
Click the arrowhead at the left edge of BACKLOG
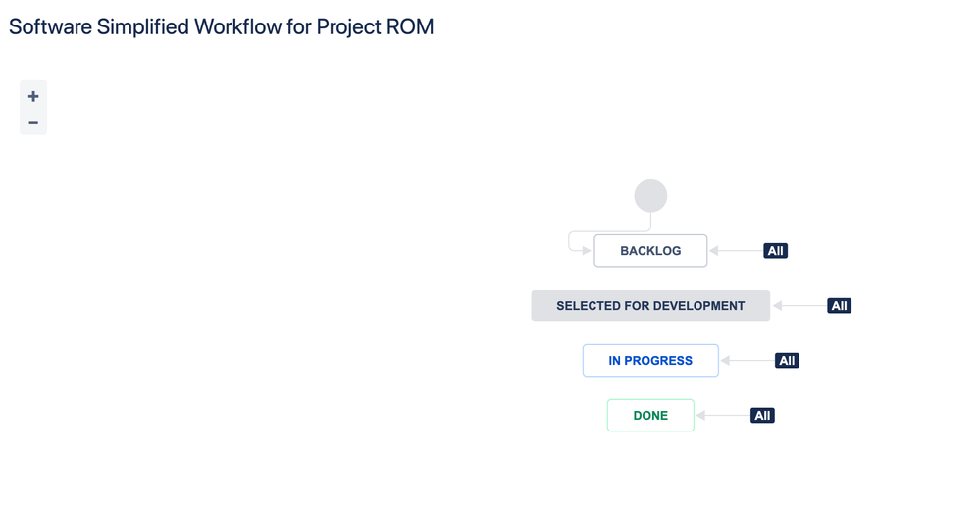[x=587, y=251]
